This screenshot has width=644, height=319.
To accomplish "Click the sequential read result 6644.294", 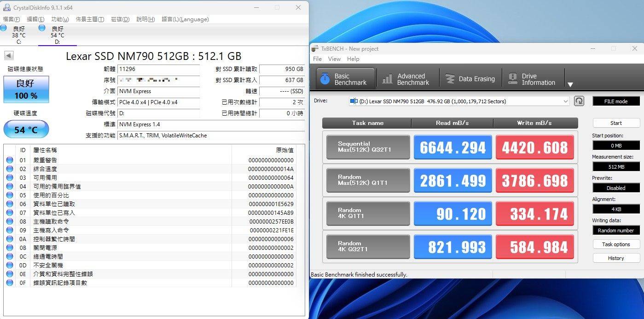I will coord(453,147).
